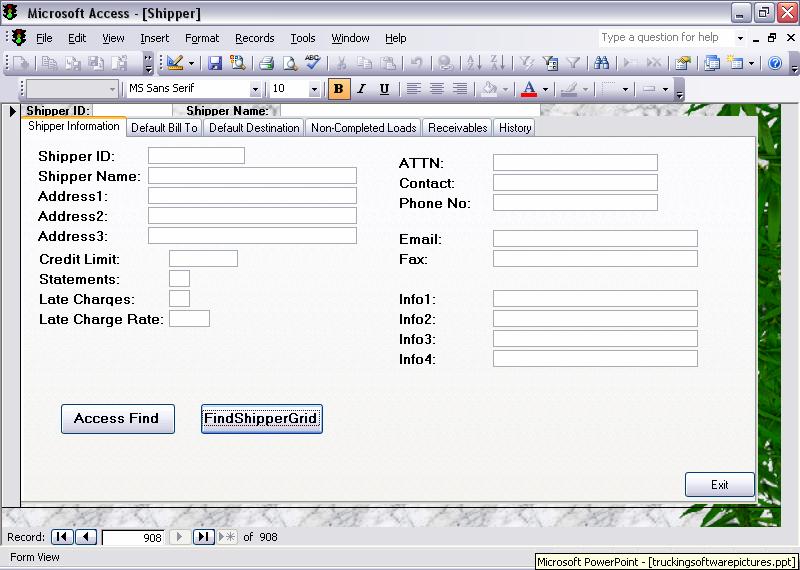Click the Print icon in the toolbar
Screen dimensions: 800x570
(266, 63)
